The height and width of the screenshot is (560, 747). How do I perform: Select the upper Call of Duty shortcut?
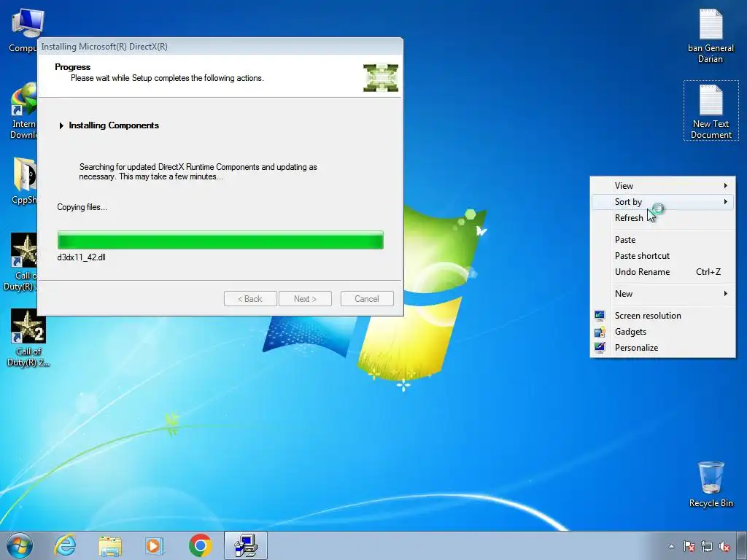(x=23, y=261)
